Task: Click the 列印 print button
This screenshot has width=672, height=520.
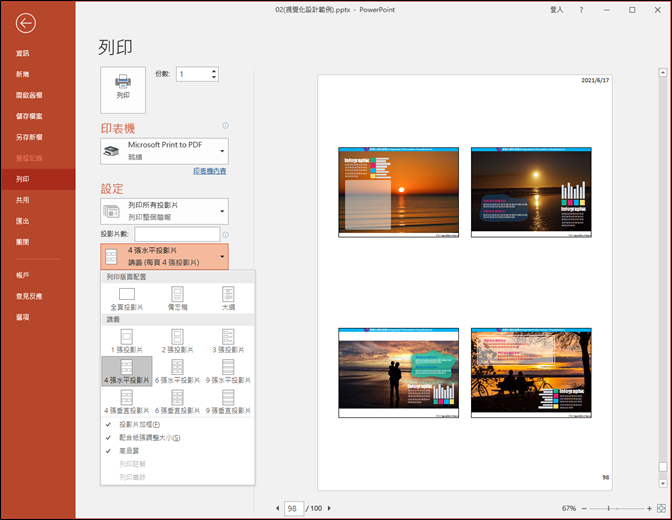Action: click(123, 90)
